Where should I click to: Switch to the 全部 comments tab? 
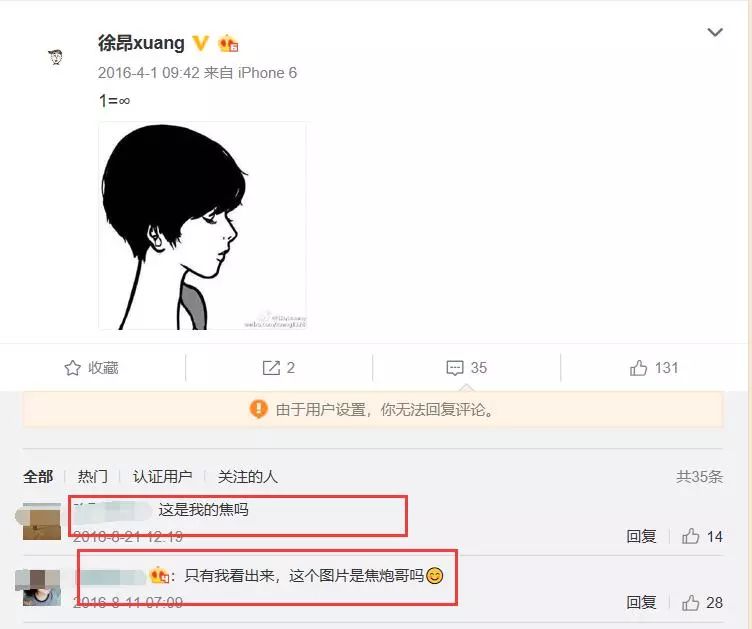38,477
